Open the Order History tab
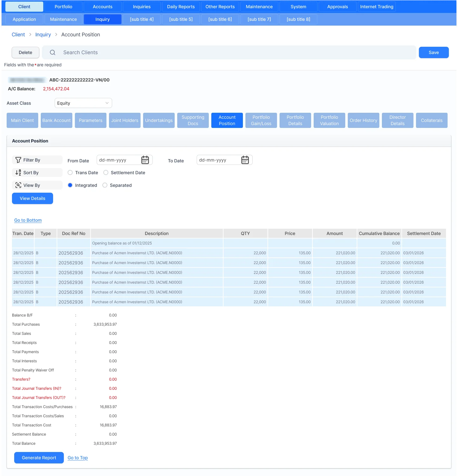Image resolution: width=458 pixels, height=476 pixels. [x=364, y=120]
